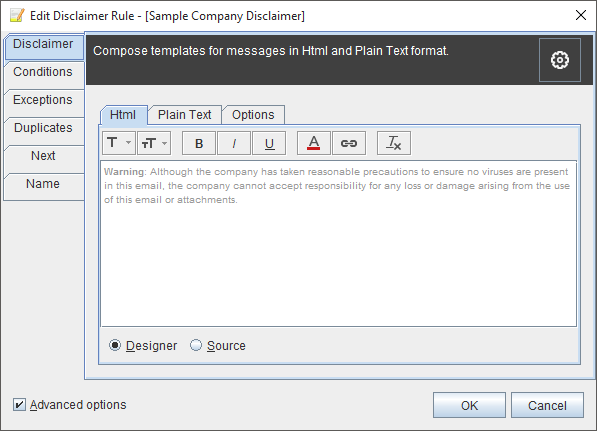Uncheck the Advanced options checkbox
The width and height of the screenshot is (597, 431).
(x=19, y=404)
